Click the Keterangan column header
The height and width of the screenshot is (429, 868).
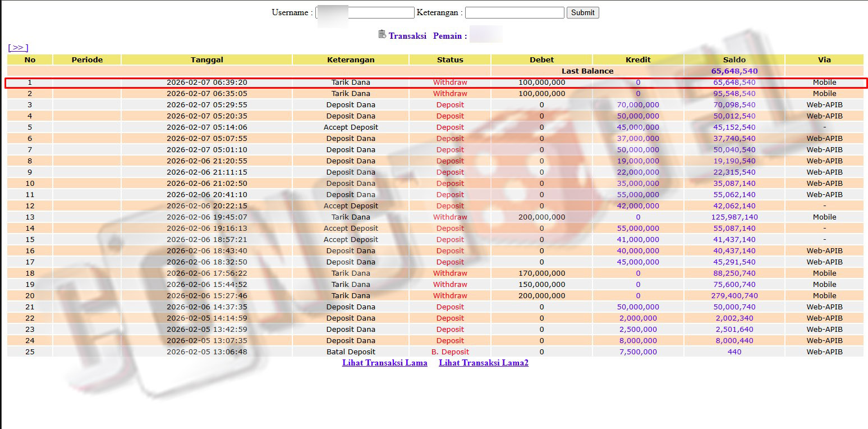click(351, 60)
